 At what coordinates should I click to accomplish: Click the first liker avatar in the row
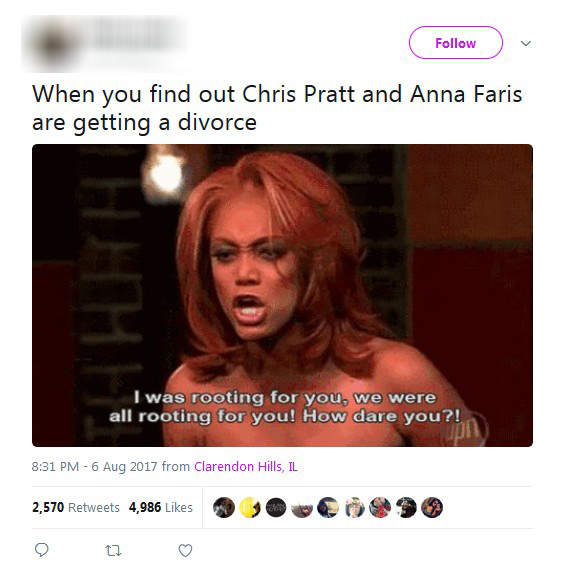coord(224,508)
